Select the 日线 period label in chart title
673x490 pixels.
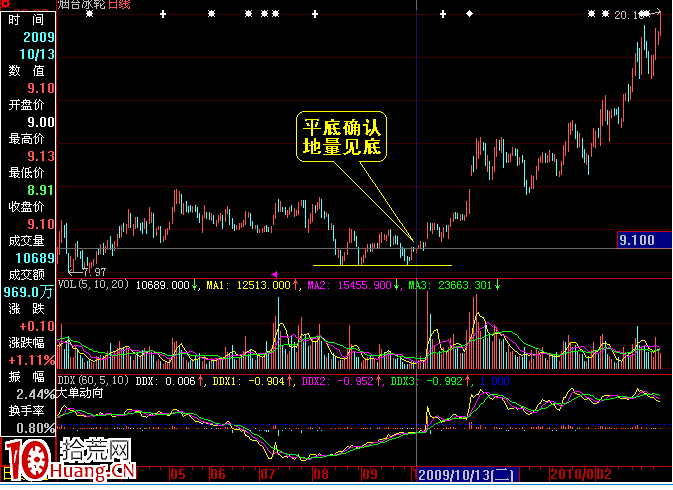[119, 5]
